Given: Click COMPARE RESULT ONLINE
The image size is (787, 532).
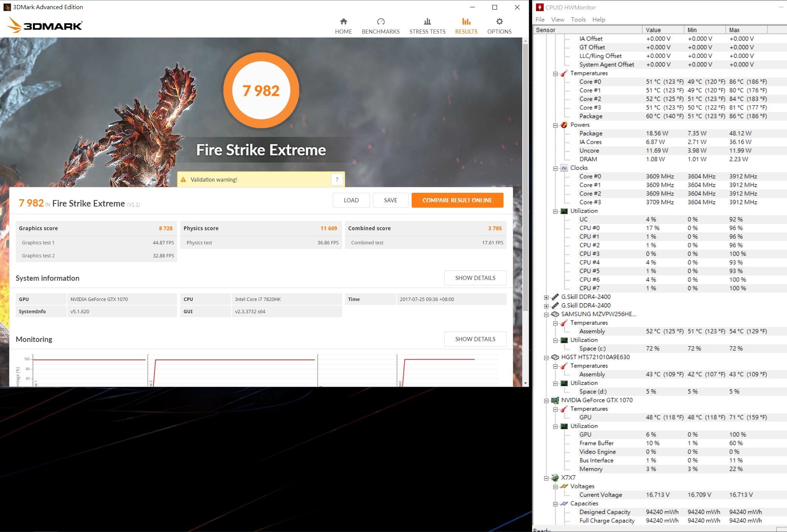Looking at the screenshot, I should tap(457, 200).
